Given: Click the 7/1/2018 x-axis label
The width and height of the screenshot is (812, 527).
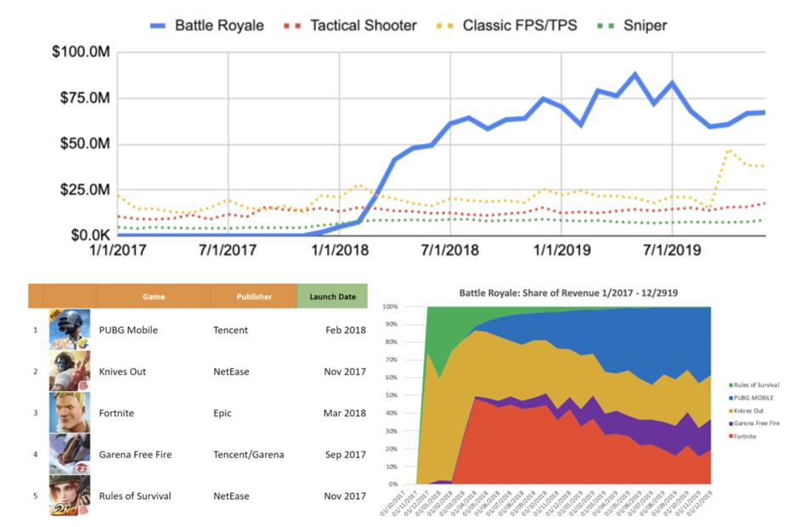Looking at the screenshot, I should point(449,250).
